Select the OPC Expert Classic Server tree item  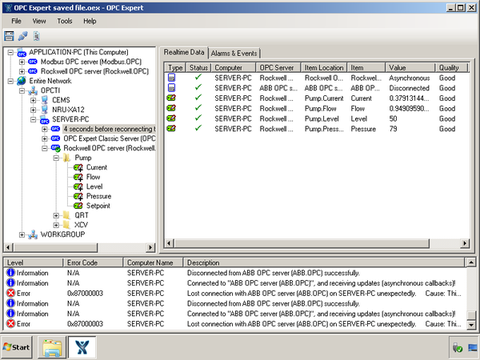(109, 138)
